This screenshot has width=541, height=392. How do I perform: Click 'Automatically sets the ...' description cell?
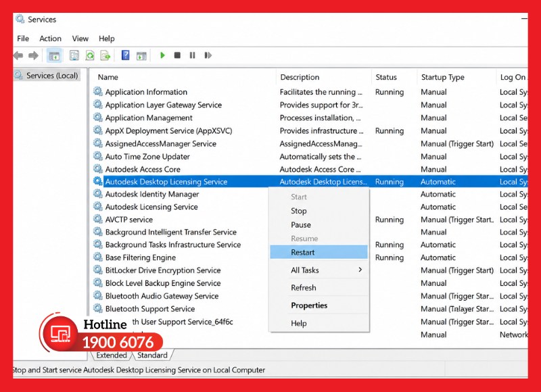[x=320, y=157]
